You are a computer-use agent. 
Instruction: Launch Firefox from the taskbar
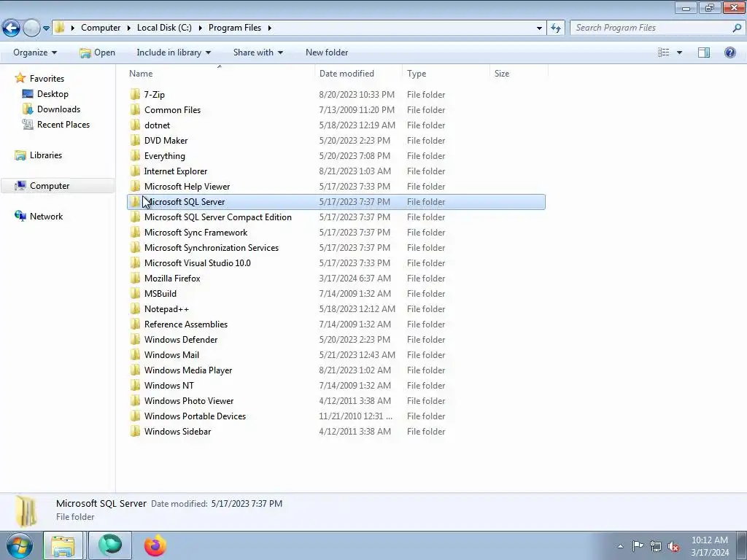[155, 545]
